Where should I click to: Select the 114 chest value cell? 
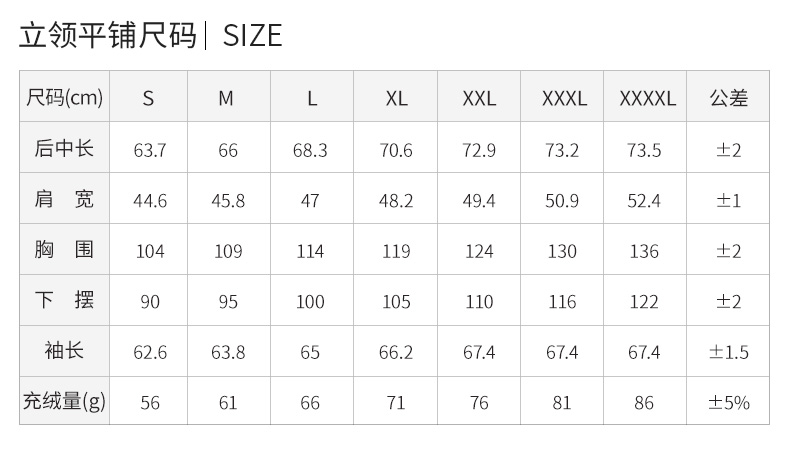point(312,249)
